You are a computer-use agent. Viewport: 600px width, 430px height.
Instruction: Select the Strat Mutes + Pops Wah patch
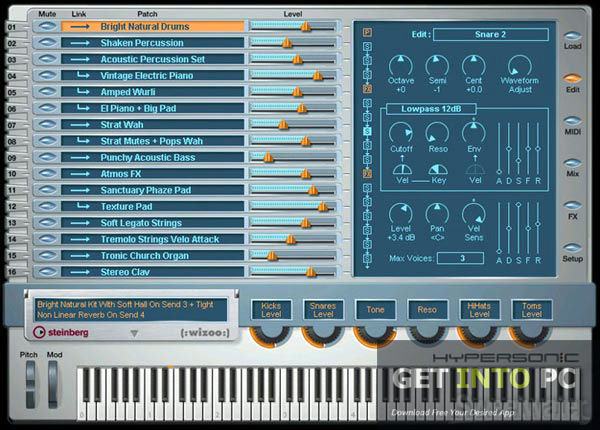click(x=153, y=141)
